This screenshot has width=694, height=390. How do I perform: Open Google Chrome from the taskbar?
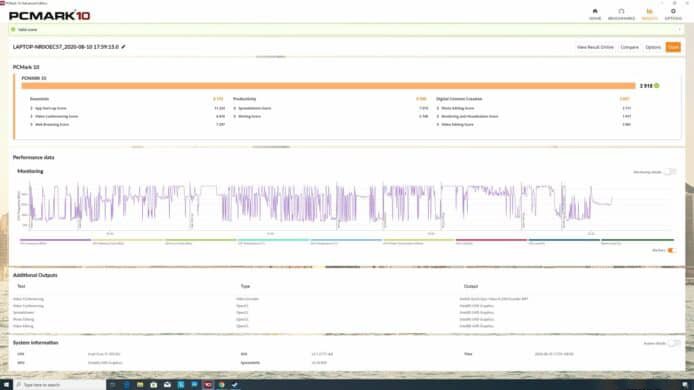221,385
